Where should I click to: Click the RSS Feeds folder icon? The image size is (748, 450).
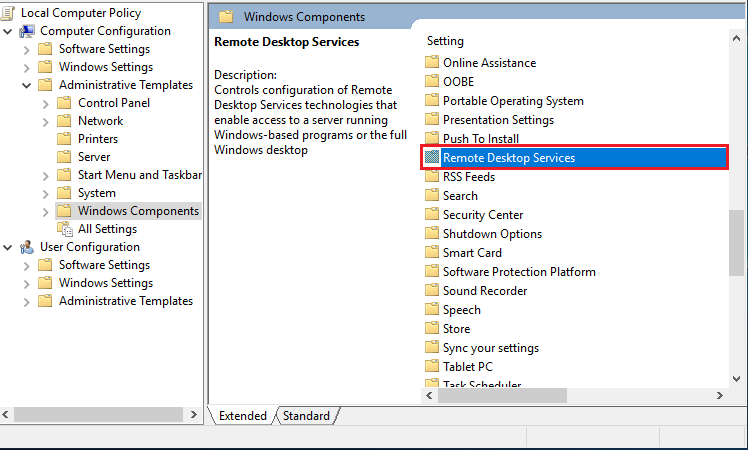[432, 177]
